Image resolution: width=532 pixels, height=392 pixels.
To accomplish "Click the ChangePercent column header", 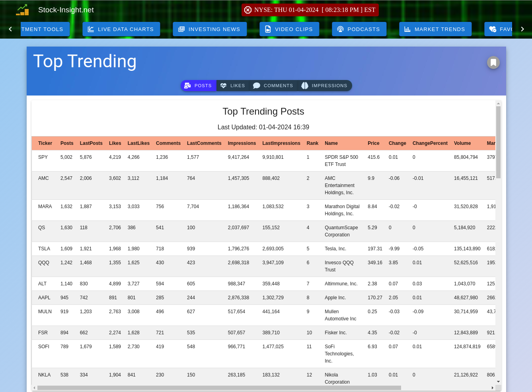I will [430, 143].
